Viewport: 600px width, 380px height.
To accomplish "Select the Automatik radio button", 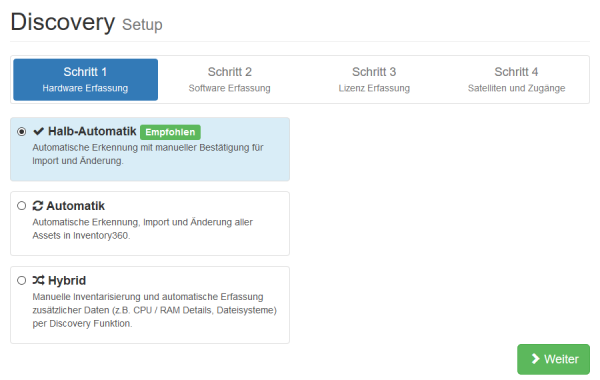I will (22, 206).
